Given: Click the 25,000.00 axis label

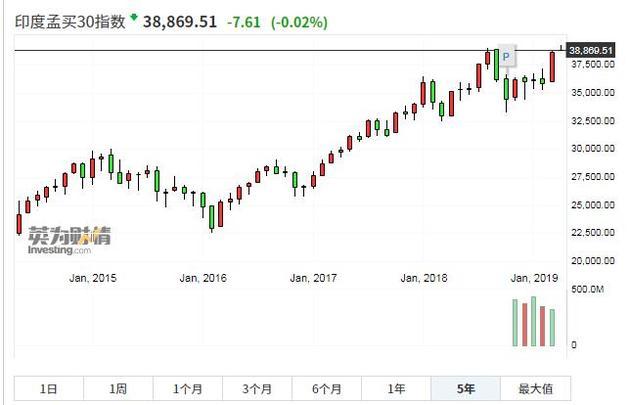Looking at the screenshot, I should tap(593, 205).
